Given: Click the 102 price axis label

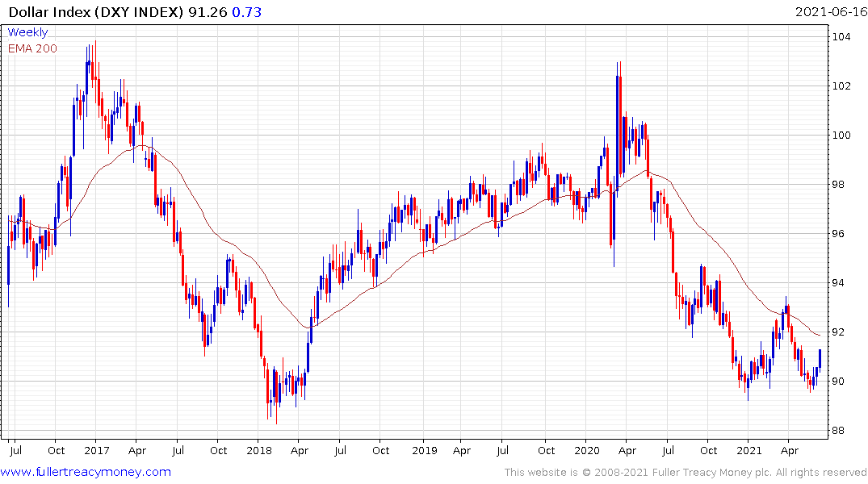Looking at the screenshot, I should [x=841, y=86].
